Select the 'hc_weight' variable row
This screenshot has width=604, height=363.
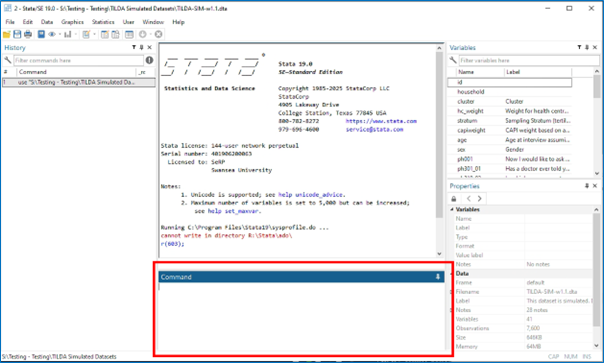pos(509,111)
